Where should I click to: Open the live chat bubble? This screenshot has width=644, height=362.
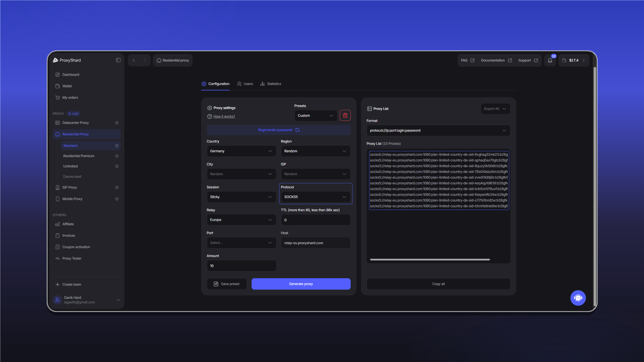coord(578,298)
